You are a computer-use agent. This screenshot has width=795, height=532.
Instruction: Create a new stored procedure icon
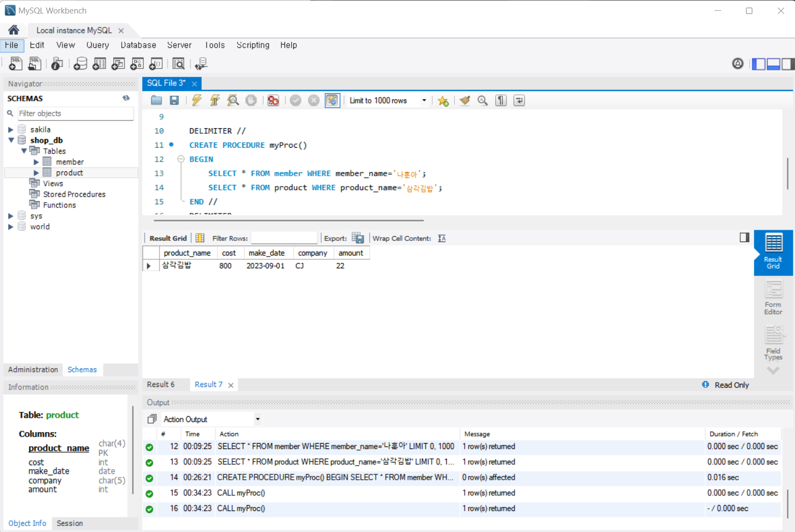click(x=137, y=64)
